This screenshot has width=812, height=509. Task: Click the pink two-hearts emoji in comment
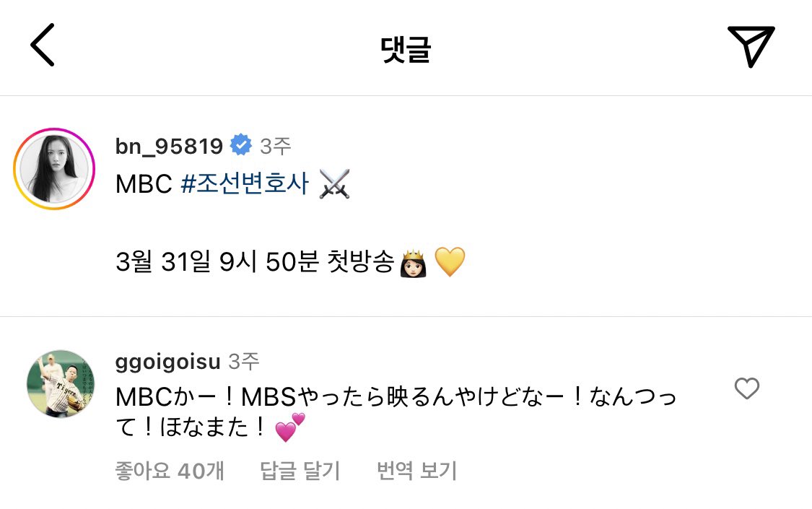coord(290,427)
